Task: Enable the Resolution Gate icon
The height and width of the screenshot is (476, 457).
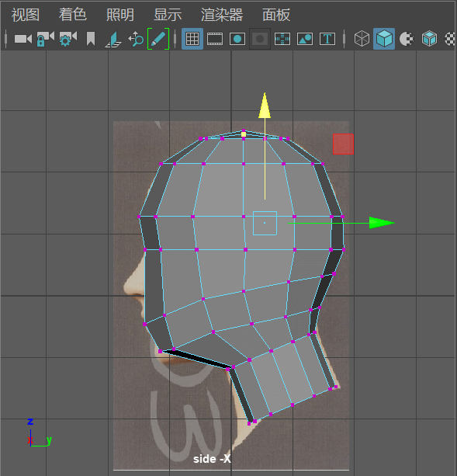Action: [x=237, y=39]
